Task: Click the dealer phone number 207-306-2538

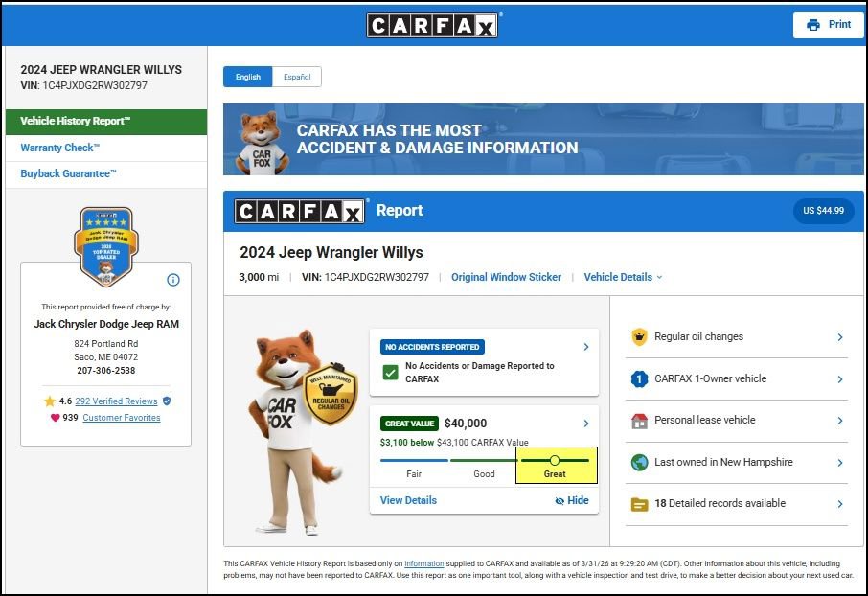Action: pyautogui.click(x=106, y=371)
